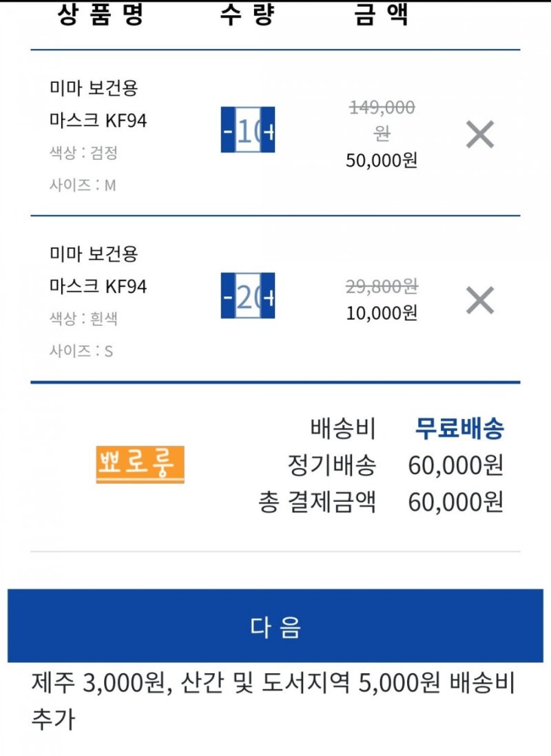Click the 50,000원 discounted price

tap(382, 160)
